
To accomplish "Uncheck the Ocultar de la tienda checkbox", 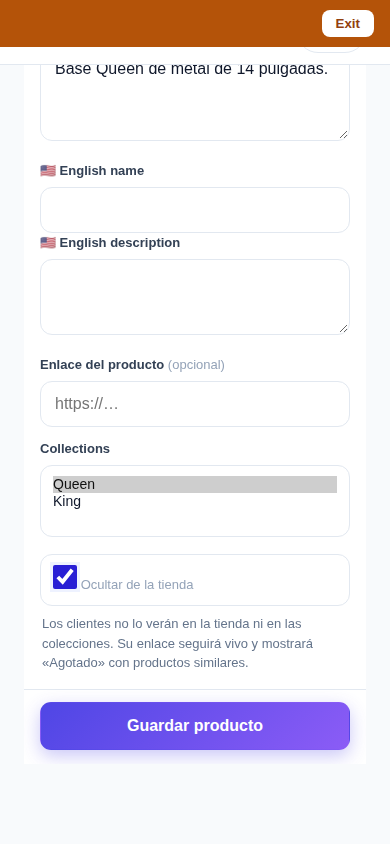I will tap(65, 577).
